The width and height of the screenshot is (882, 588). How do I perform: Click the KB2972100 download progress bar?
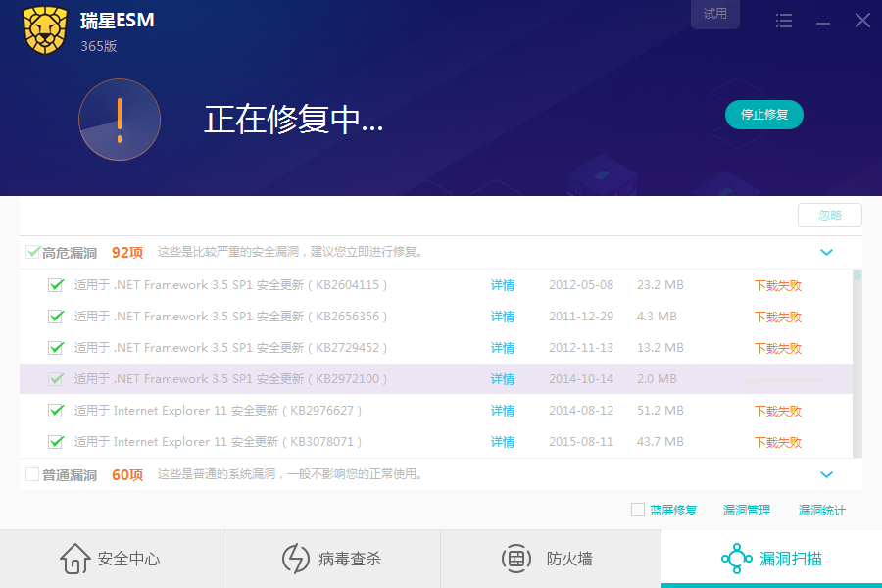click(x=784, y=380)
